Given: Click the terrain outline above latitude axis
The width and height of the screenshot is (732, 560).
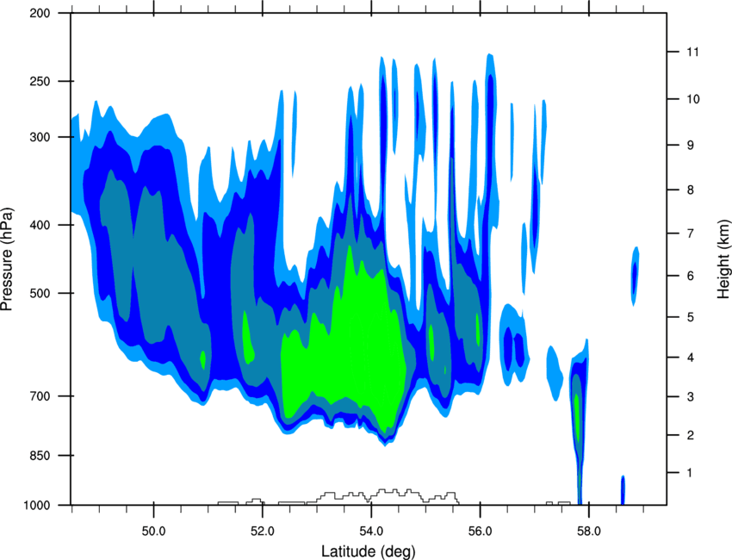Looking at the screenshot, I should [x=338, y=496].
